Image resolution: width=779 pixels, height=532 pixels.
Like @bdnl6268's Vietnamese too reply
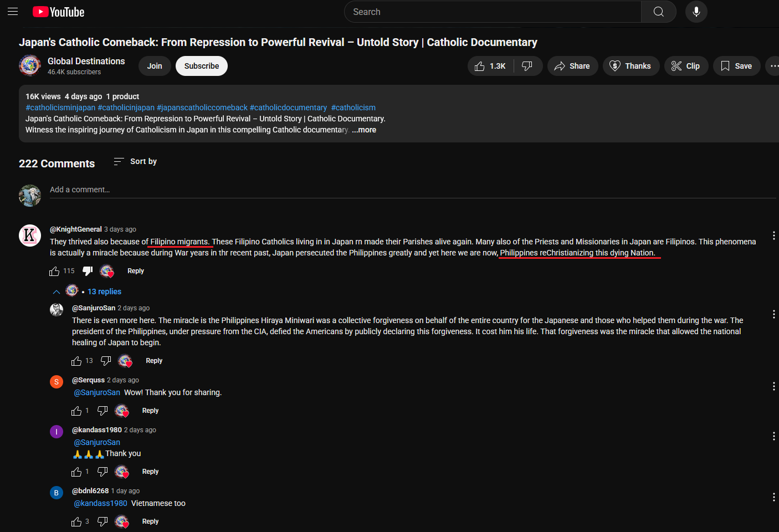tap(76, 521)
